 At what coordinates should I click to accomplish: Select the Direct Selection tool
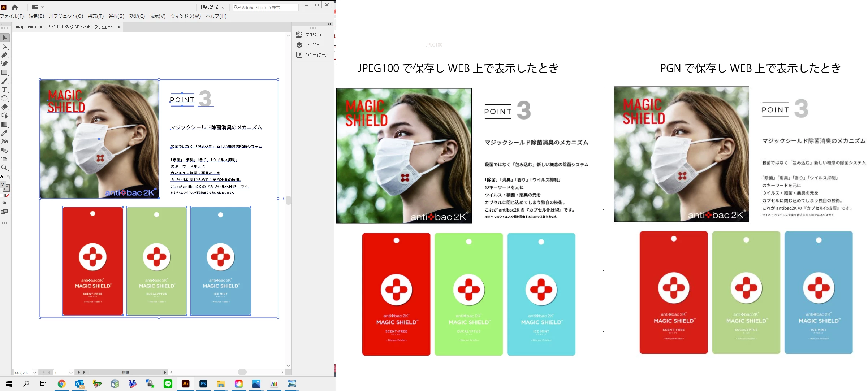pos(5,47)
